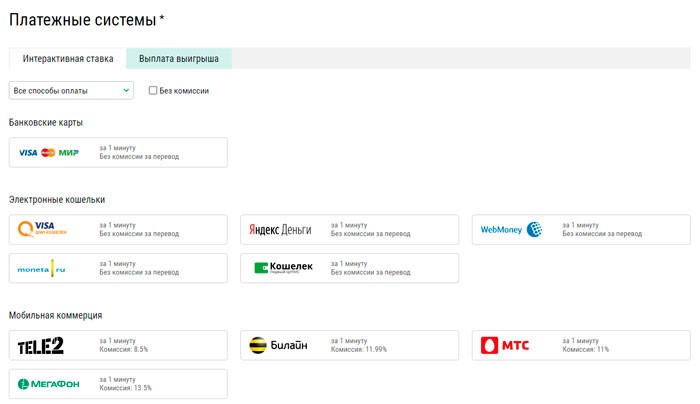Click the 'Платежные системы' title
Viewport: 700px width, 404px height.
[83, 20]
